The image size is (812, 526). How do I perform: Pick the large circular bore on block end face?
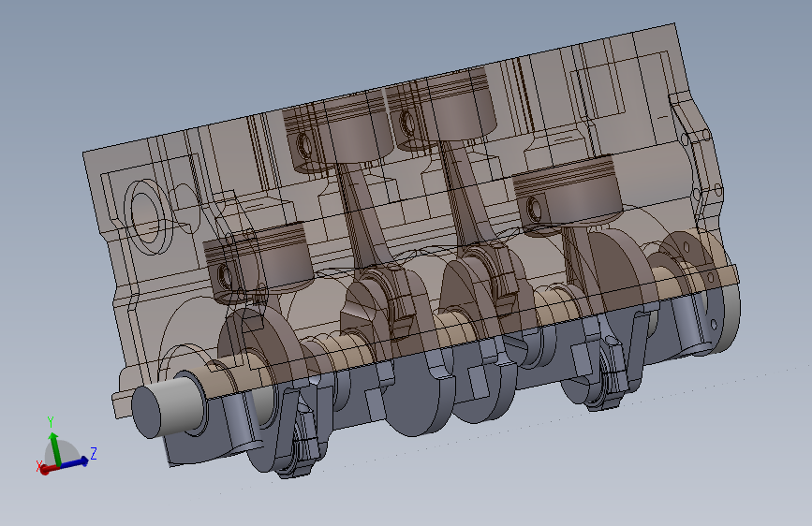[148, 216]
